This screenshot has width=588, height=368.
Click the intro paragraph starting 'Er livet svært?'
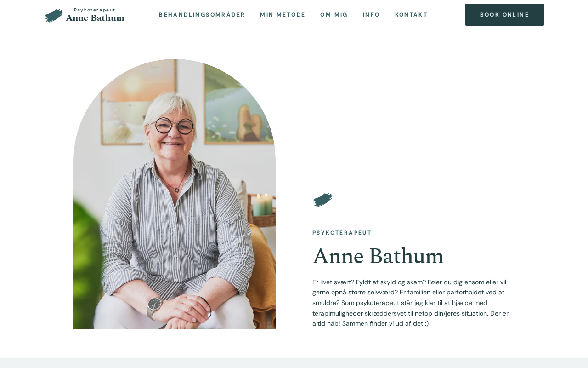tap(411, 303)
